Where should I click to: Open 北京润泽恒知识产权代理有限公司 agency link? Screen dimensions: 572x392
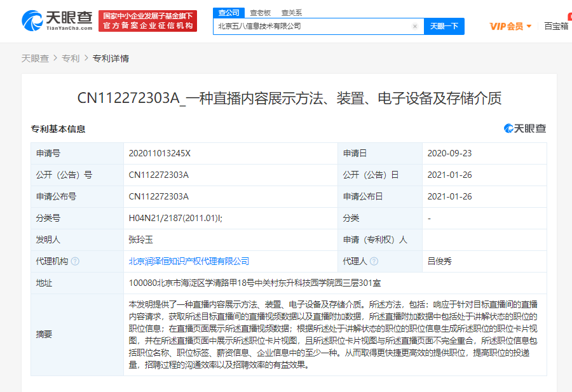(x=189, y=261)
